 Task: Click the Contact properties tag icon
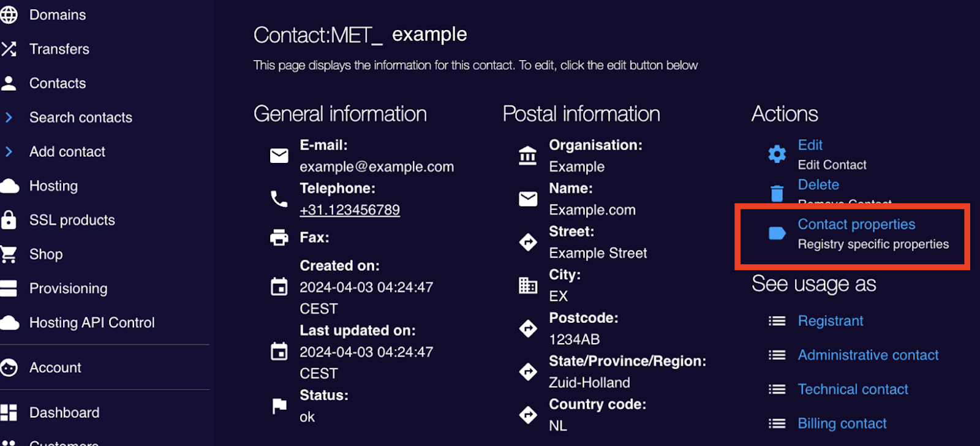777,233
